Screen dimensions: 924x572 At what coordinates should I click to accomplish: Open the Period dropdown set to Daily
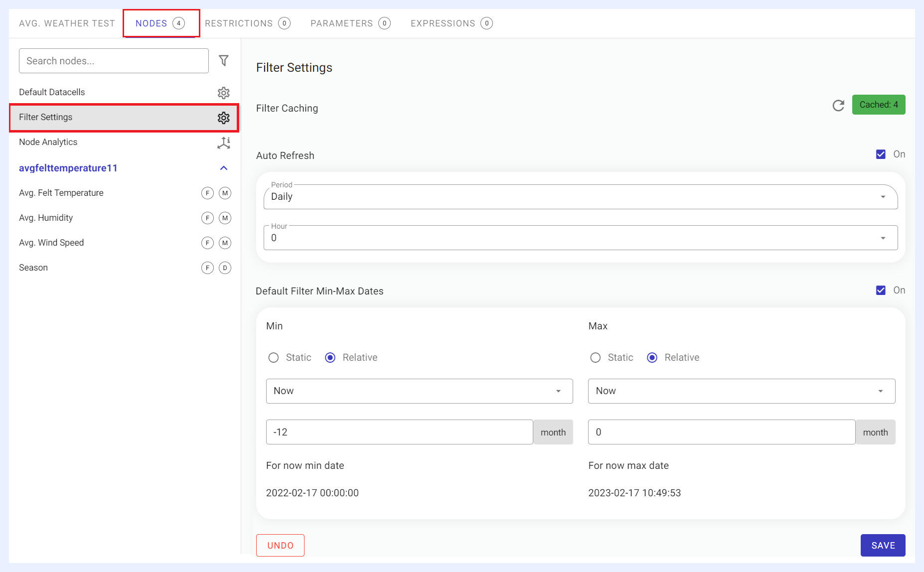pyautogui.click(x=581, y=197)
